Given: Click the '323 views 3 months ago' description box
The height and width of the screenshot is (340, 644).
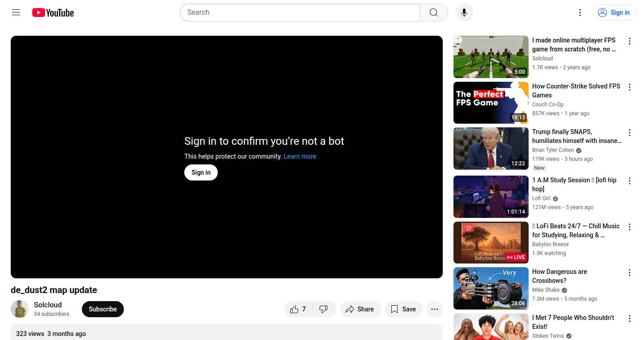Looking at the screenshot, I should (227, 332).
